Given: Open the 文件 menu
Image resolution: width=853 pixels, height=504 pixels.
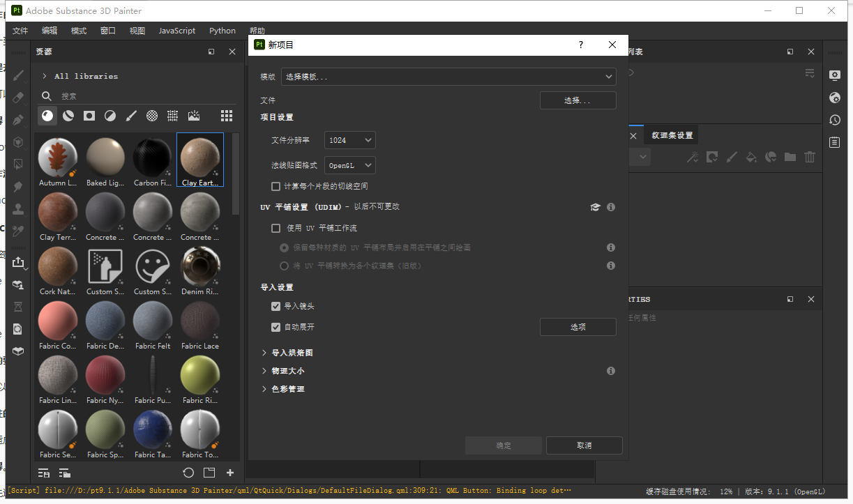Looking at the screenshot, I should tap(20, 31).
